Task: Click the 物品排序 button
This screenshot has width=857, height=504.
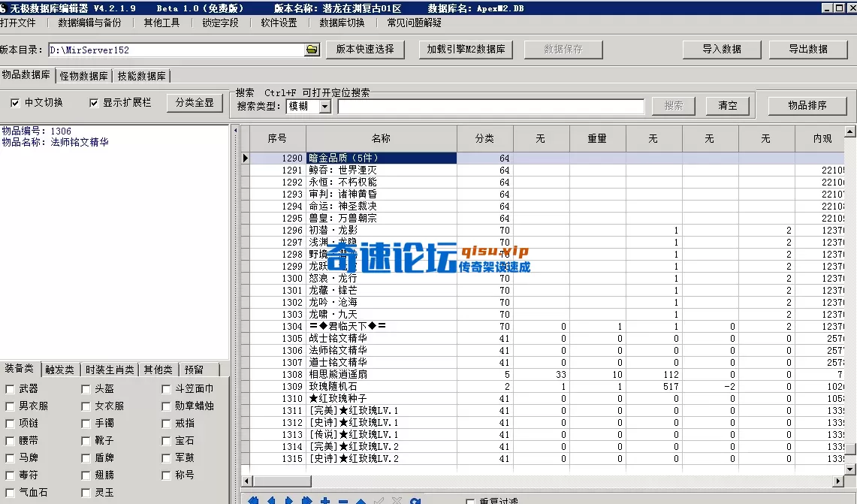Action: pyautogui.click(x=807, y=105)
